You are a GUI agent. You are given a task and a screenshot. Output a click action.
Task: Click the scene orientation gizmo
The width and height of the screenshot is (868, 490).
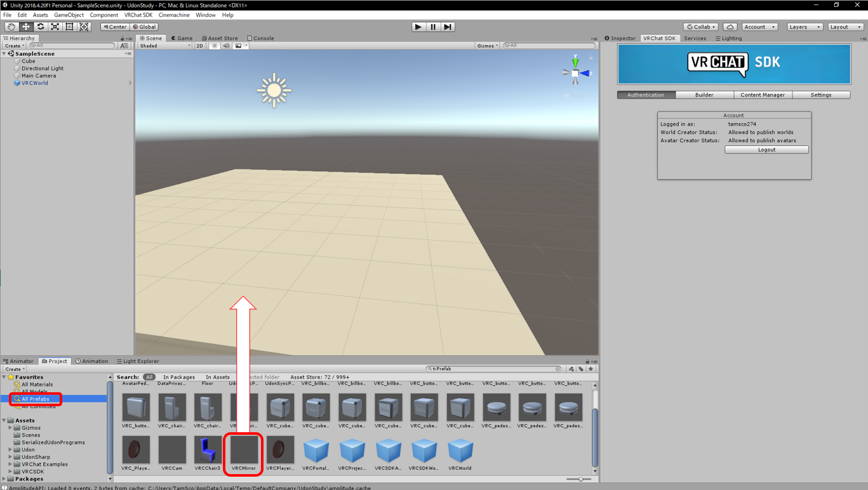point(575,73)
